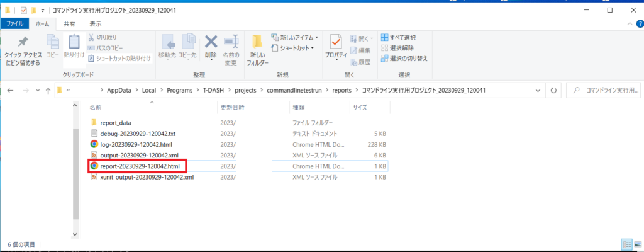Go up one folder with up arrow
This screenshot has width=644, height=252.
point(48,90)
